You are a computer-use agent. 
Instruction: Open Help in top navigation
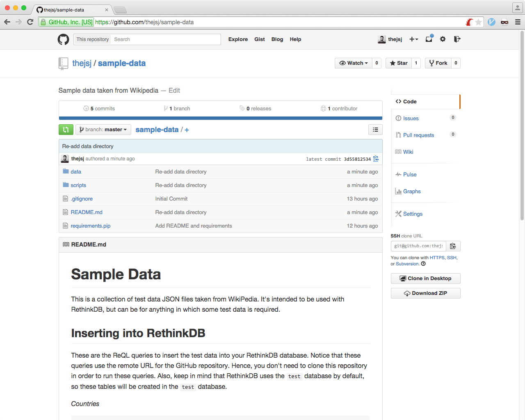(x=295, y=39)
